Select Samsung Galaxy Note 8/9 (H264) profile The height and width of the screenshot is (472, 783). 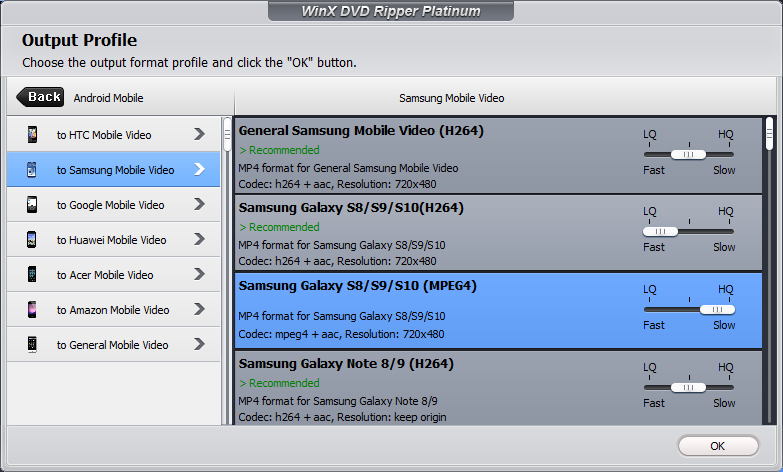[498, 388]
